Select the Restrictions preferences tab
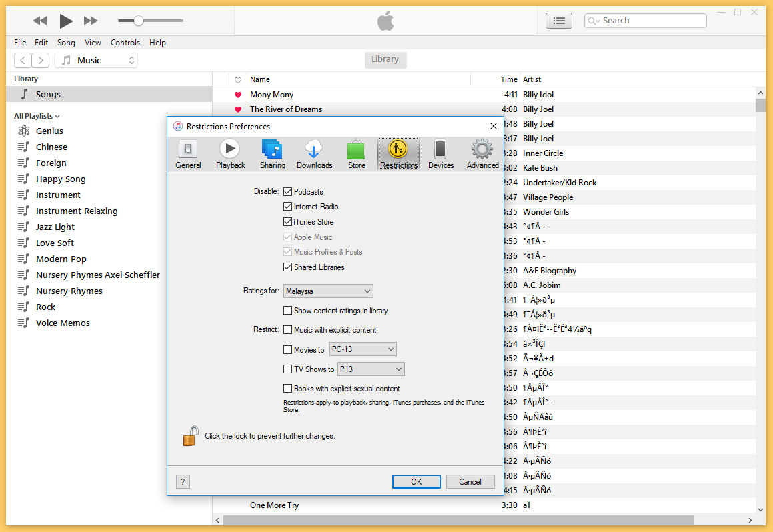Screen dimensions: 773x532 pos(399,154)
